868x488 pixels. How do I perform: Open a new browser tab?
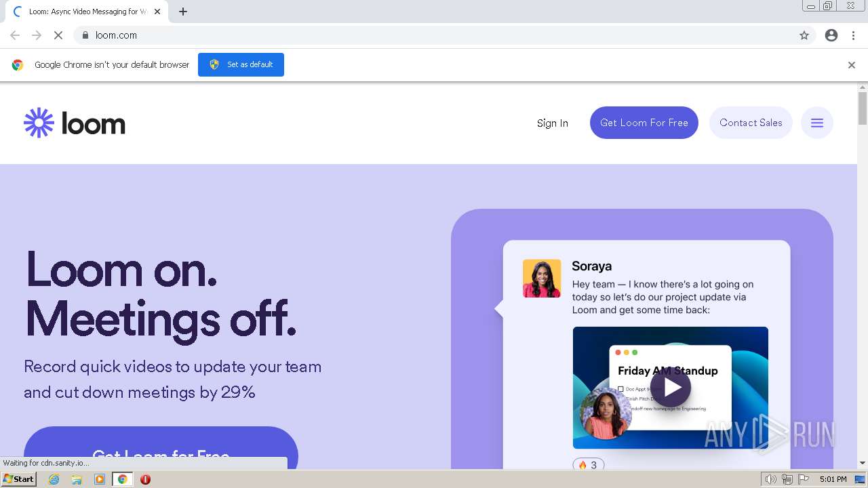pos(183,12)
